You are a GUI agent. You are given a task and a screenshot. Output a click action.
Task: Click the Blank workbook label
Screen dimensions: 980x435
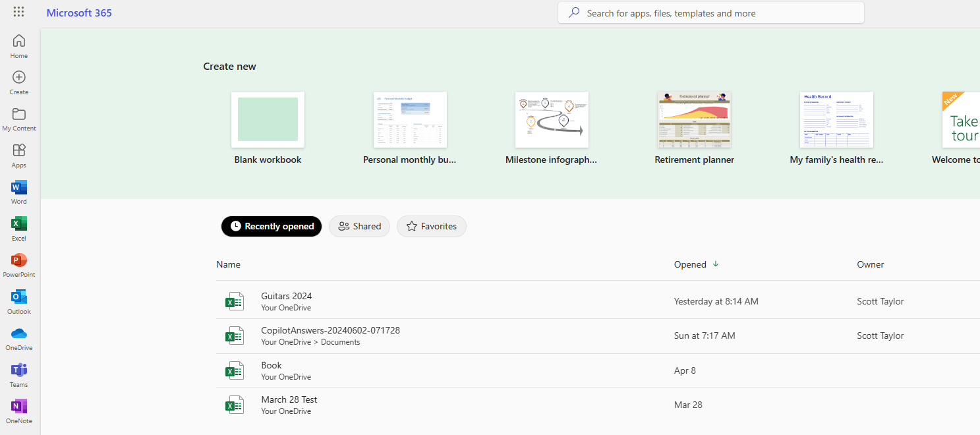(268, 159)
